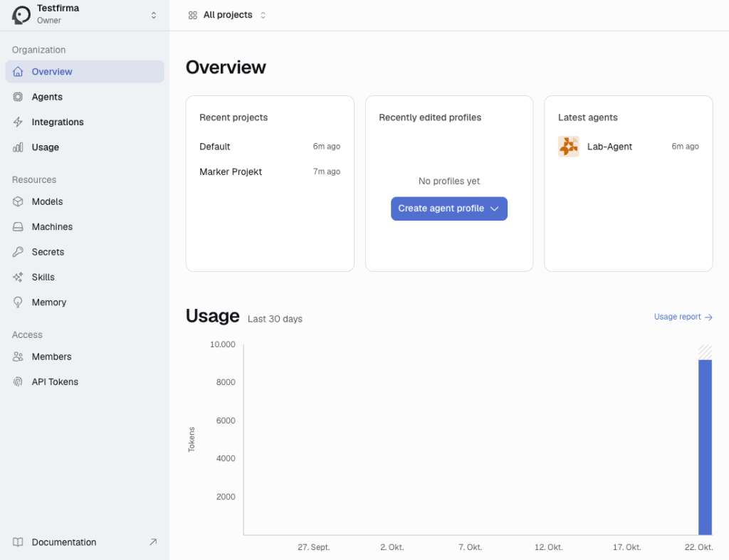The width and height of the screenshot is (729, 560).
Task: Open the Secrets label in sidebar
Action: point(48,252)
